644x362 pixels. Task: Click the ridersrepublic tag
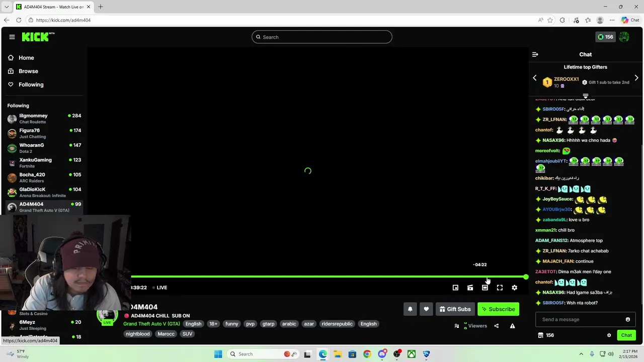(337, 324)
